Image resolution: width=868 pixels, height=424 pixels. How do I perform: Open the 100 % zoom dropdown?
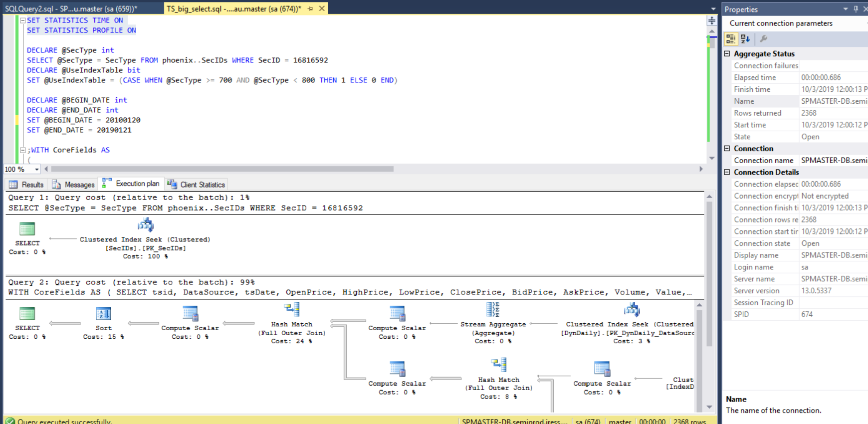[x=36, y=170]
